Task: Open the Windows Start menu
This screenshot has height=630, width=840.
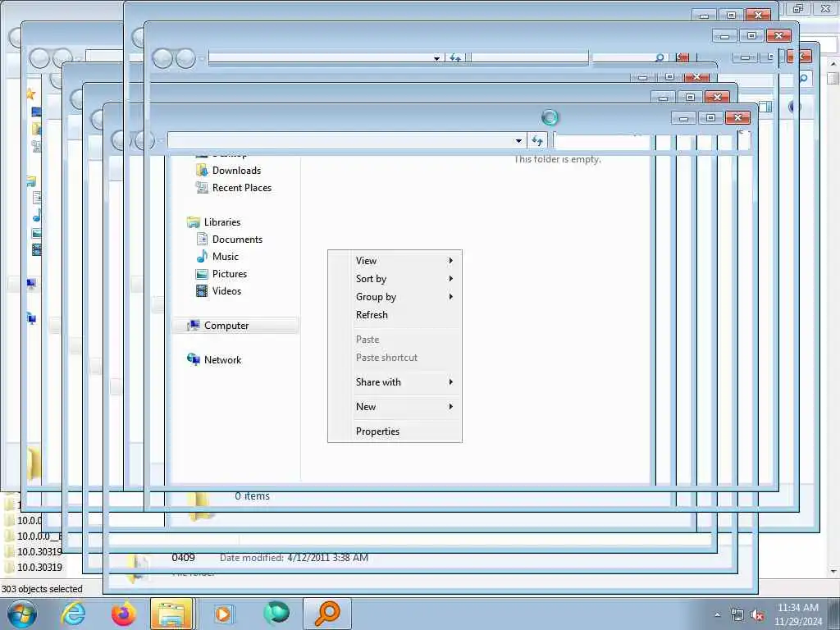Action: [x=22, y=614]
